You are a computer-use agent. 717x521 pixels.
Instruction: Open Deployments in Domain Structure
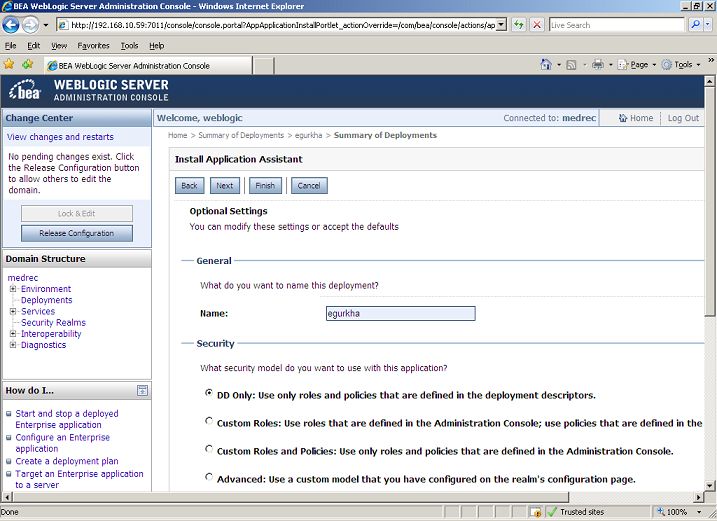[47, 300]
